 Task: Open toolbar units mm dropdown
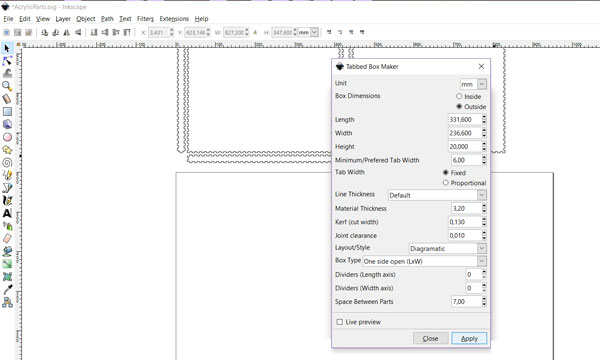(x=308, y=33)
